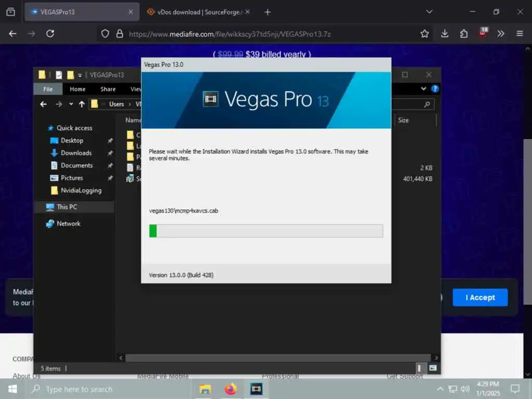The height and width of the screenshot is (399, 532).
Task: Click the 2 KB file size cell
Action: point(426,168)
